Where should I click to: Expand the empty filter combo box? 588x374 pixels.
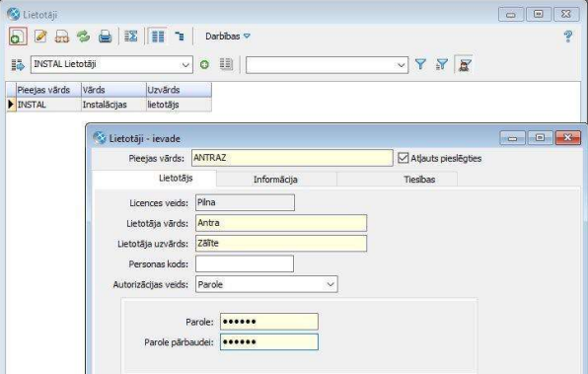click(x=401, y=65)
